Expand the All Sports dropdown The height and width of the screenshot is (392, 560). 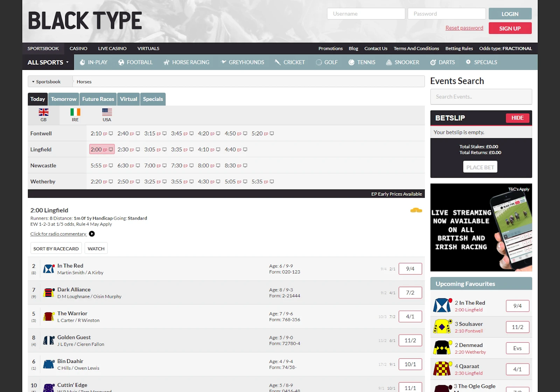[48, 62]
